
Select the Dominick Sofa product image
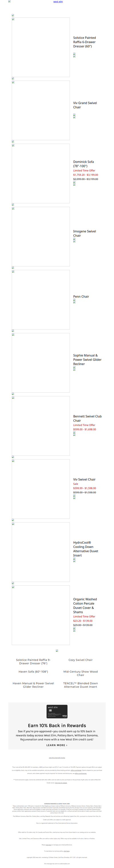(41, 174)
